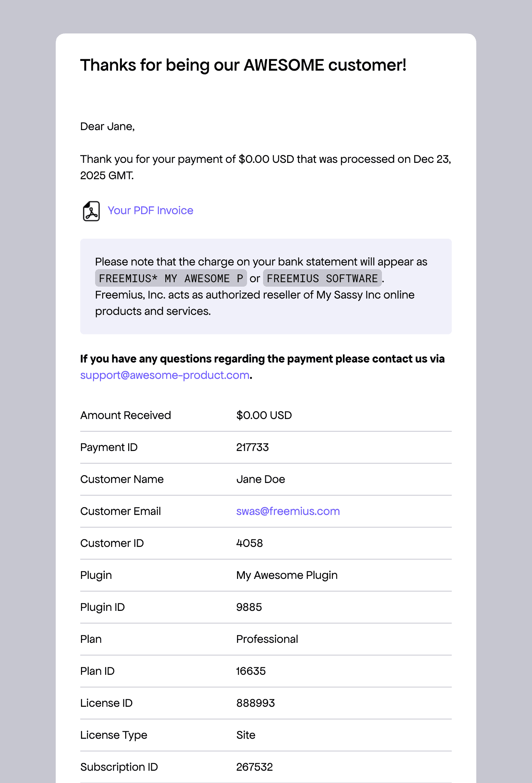Image resolution: width=532 pixels, height=783 pixels.
Task: Click the License ID value 888993
Action: [256, 703]
